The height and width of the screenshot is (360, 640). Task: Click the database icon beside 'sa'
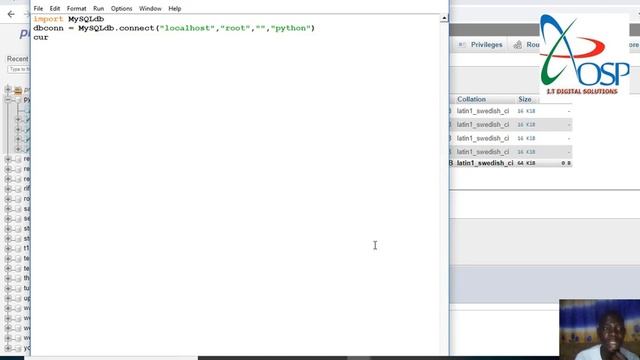point(18,209)
